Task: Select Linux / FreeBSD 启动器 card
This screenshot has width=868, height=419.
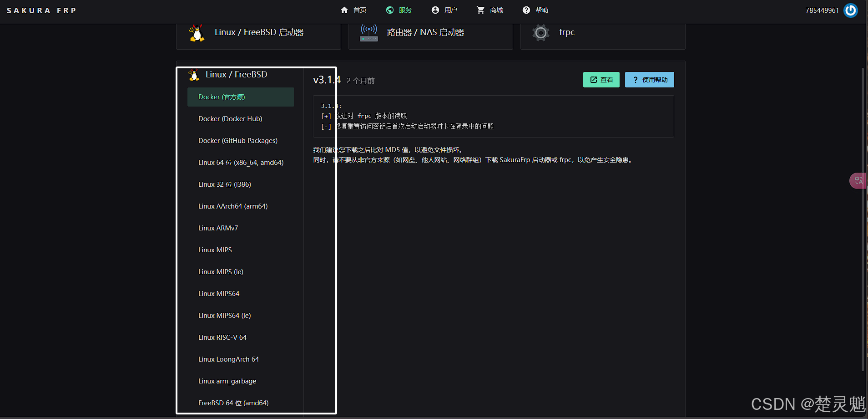Action: 258,36
